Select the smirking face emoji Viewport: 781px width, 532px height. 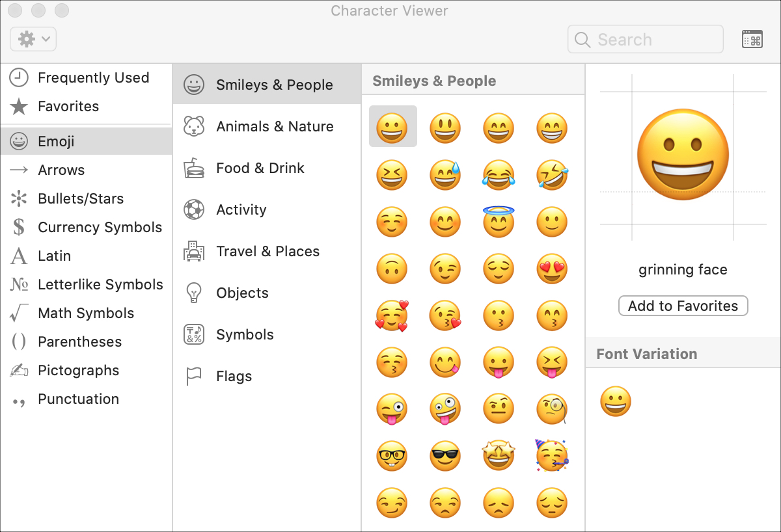coord(392,503)
